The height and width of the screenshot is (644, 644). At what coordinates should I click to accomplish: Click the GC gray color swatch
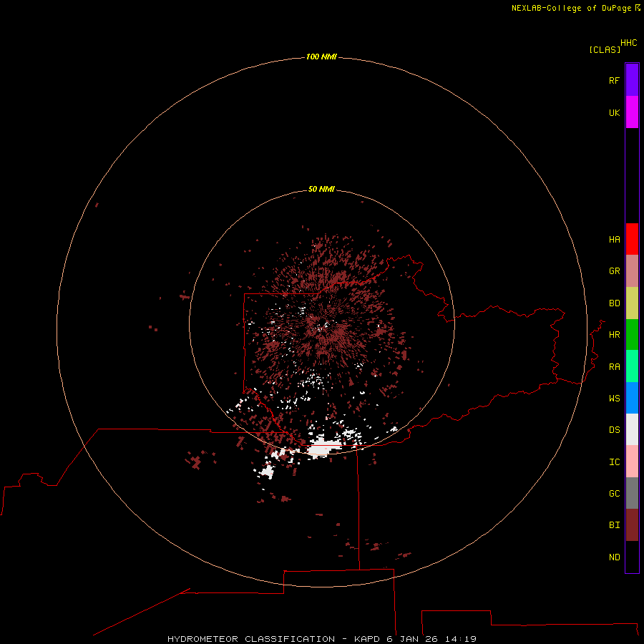tap(632, 493)
